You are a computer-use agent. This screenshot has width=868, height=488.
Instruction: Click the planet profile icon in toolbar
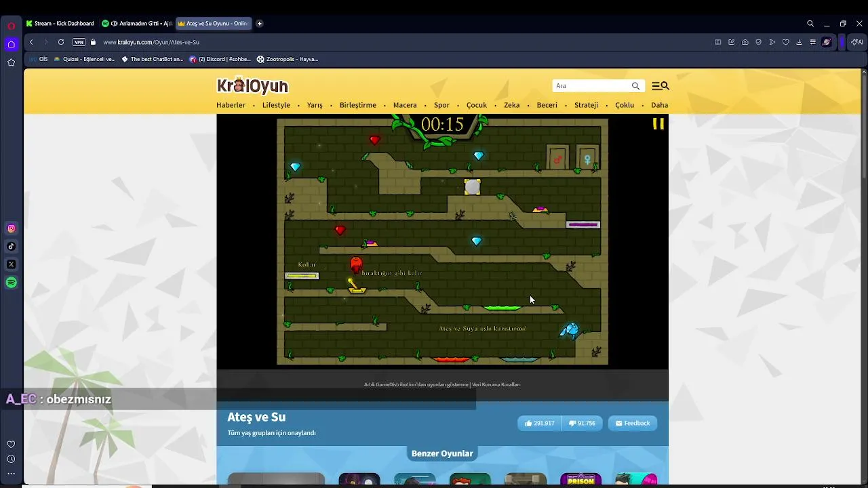tap(827, 42)
